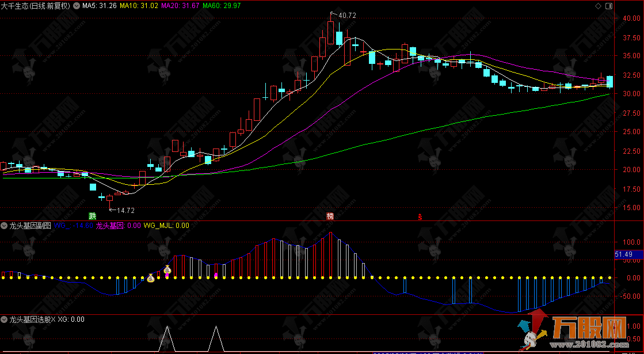The height and width of the screenshot is (354, 644).
Task: Click the 40.72 high price annotation
Action: [x=347, y=16]
